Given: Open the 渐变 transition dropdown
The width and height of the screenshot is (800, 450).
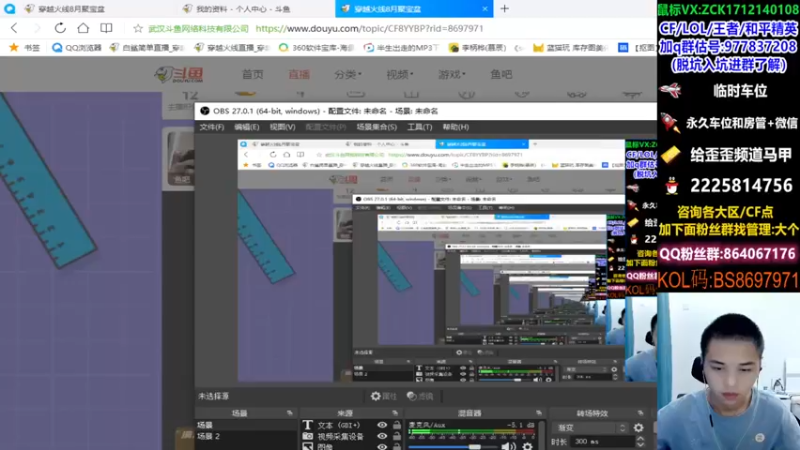Looking at the screenshot, I should 590,428.
